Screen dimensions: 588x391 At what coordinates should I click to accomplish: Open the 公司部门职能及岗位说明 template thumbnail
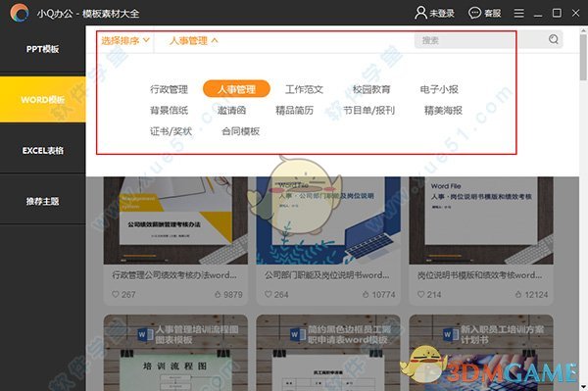(328, 220)
